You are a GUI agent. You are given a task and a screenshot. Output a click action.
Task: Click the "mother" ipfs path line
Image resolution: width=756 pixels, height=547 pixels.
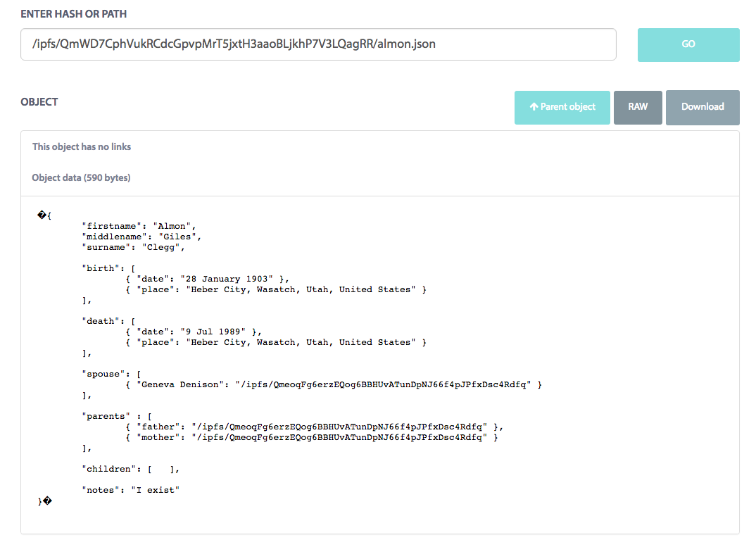point(312,437)
